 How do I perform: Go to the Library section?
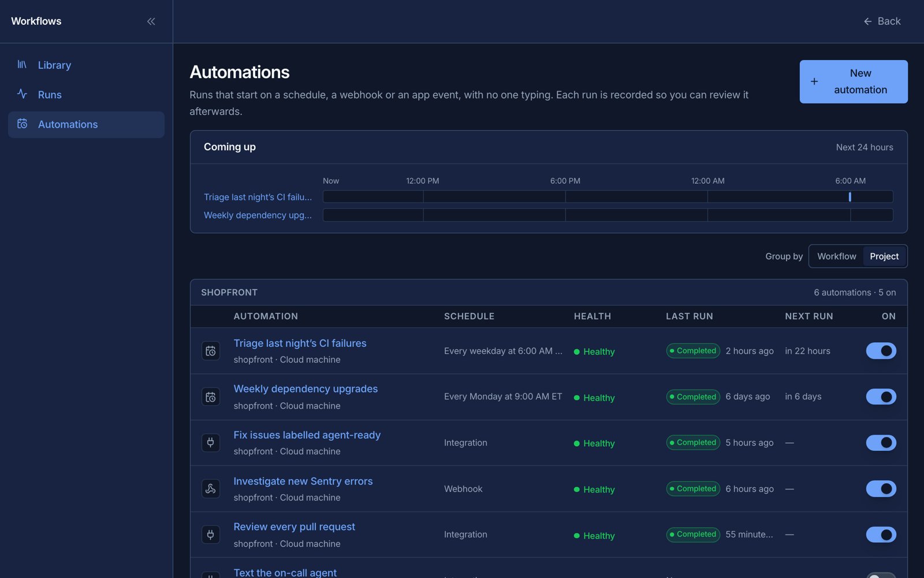[86, 65]
